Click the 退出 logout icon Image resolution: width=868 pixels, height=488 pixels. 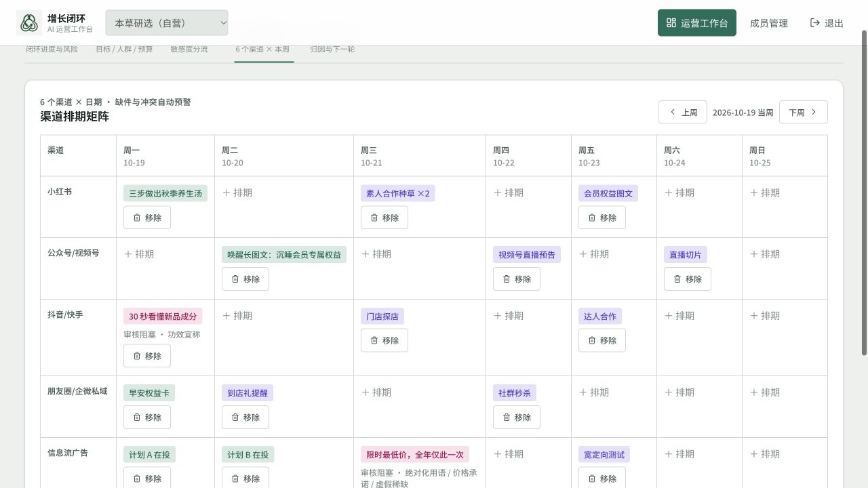[815, 23]
